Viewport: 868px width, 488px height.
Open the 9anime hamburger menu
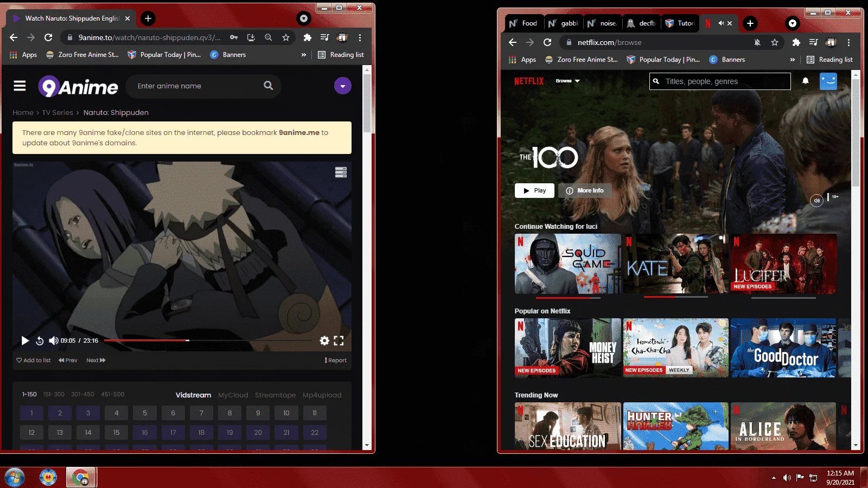point(20,86)
